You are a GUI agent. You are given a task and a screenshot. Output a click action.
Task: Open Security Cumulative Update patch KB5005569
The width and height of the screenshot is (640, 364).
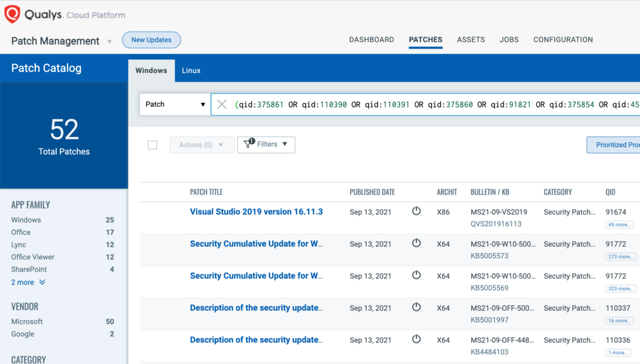point(257,276)
